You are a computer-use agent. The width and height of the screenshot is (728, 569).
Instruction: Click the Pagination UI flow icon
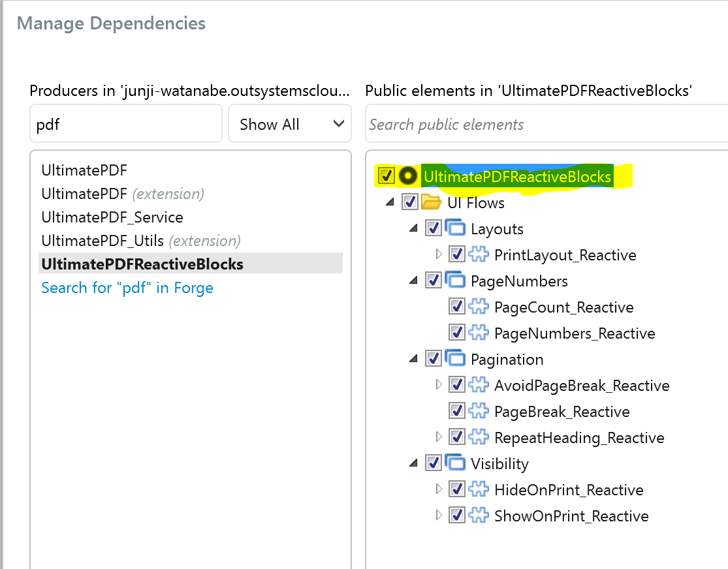tap(456, 359)
